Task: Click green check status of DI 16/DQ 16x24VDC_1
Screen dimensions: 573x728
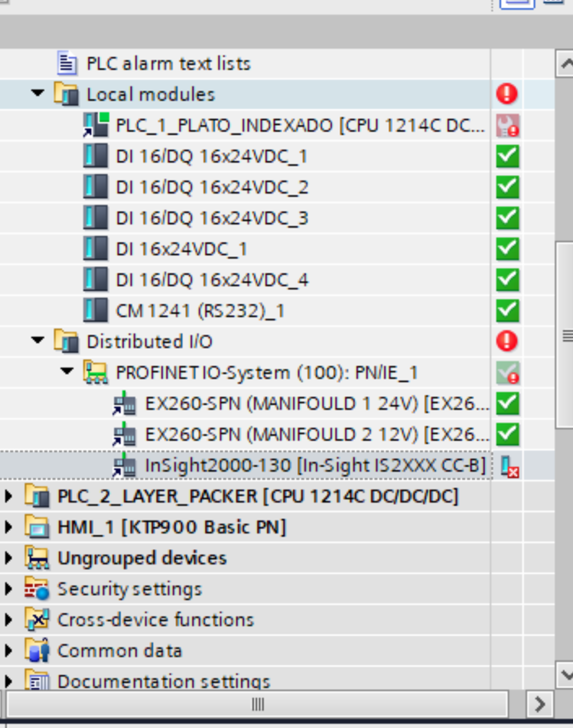Action: point(507,156)
